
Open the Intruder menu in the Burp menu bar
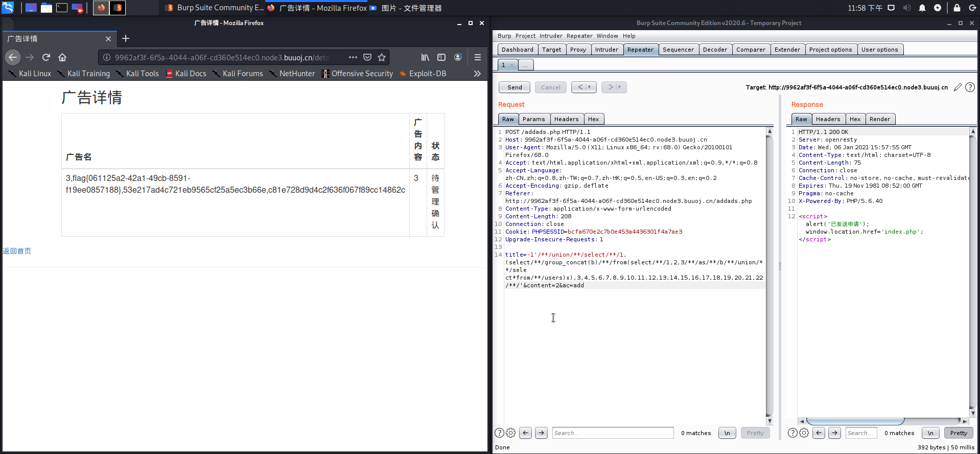click(x=551, y=36)
